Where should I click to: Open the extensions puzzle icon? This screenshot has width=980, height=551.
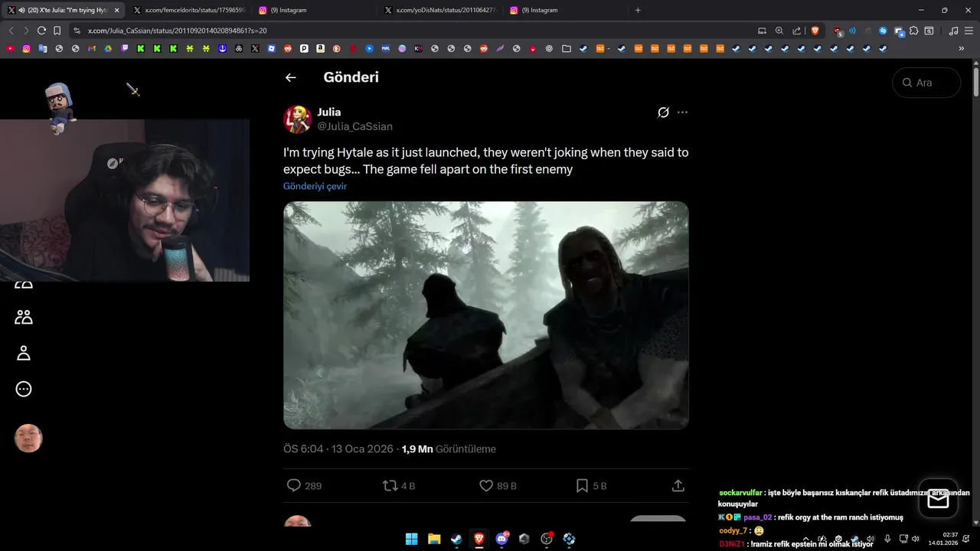(x=914, y=31)
